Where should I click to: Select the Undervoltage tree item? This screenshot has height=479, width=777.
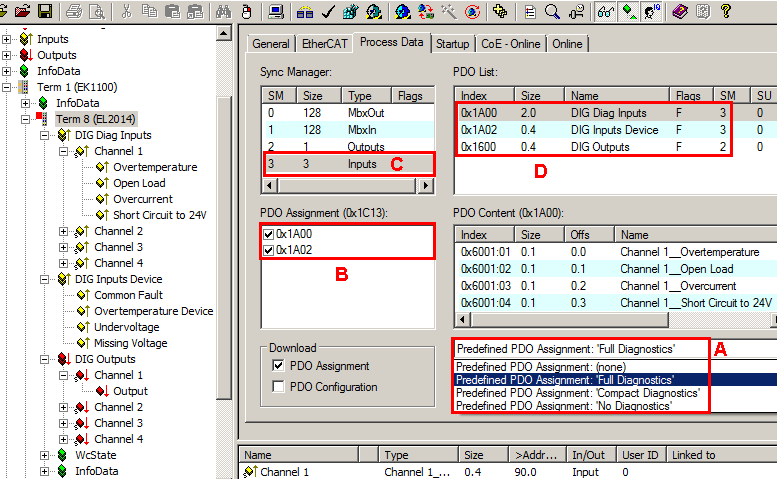click(127, 327)
